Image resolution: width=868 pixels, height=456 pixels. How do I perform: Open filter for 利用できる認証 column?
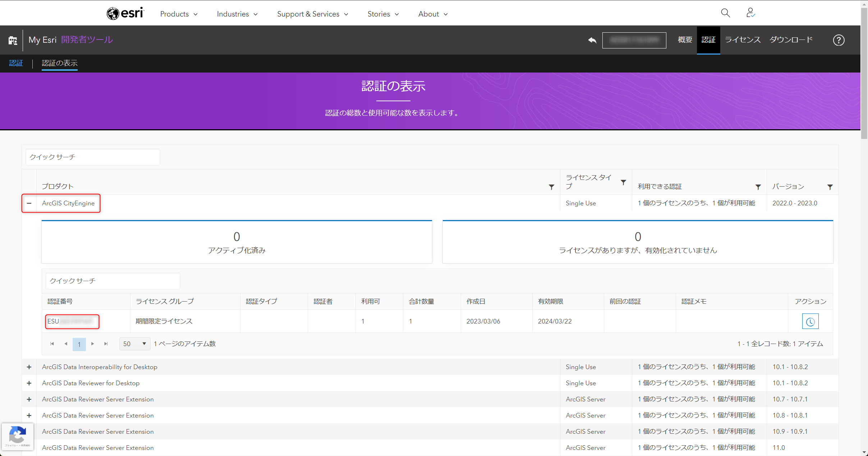click(758, 187)
